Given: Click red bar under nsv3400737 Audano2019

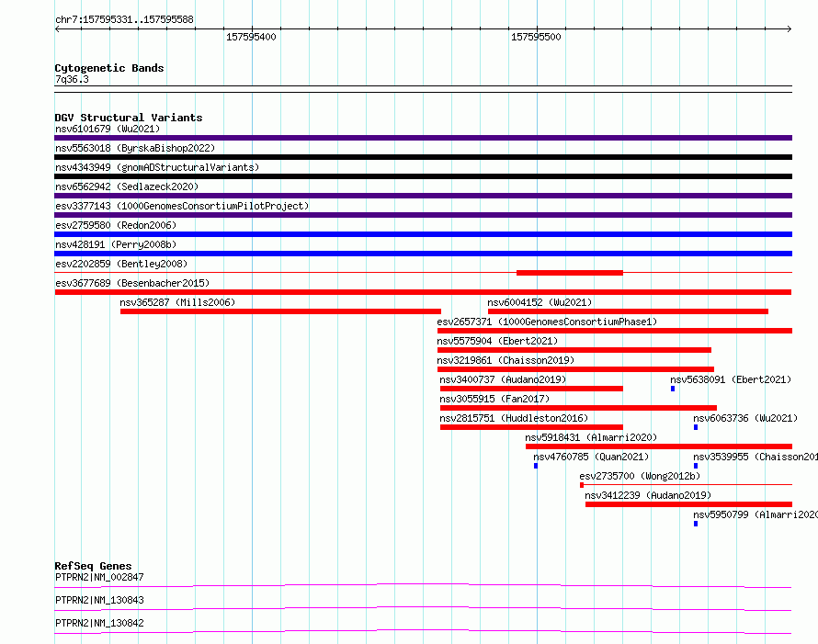Looking at the screenshot, I should [x=531, y=389].
